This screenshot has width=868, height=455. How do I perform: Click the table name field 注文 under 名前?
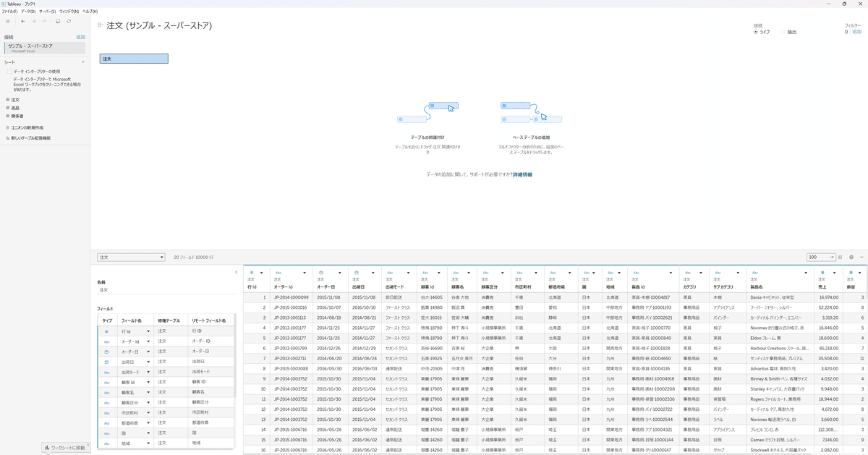(166, 289)
